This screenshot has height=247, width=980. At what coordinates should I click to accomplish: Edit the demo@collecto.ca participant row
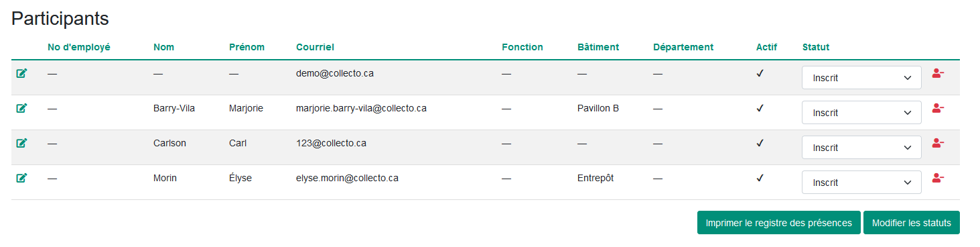21,73
